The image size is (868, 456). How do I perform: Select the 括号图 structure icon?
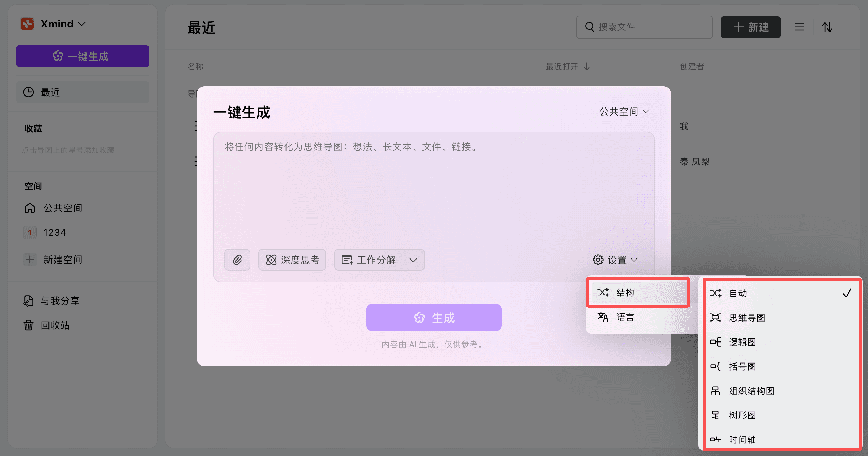pyautogui.click(x=716, y=367)
